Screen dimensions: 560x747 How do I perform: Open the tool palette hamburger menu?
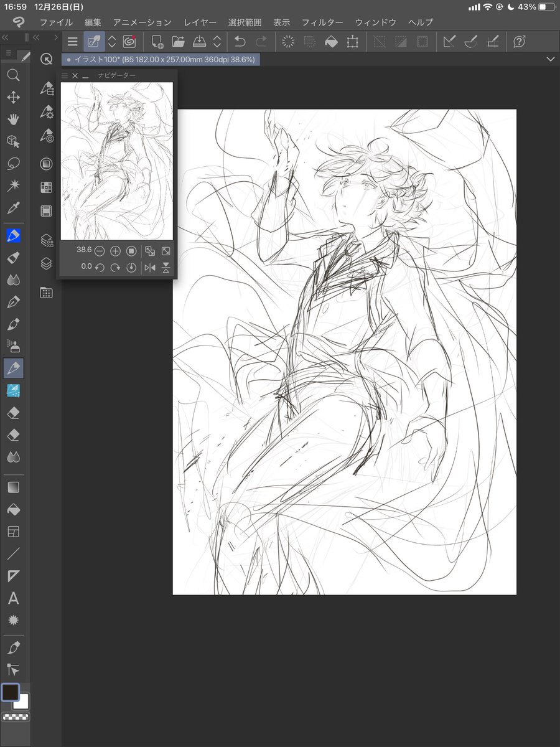tap(9, 54)
